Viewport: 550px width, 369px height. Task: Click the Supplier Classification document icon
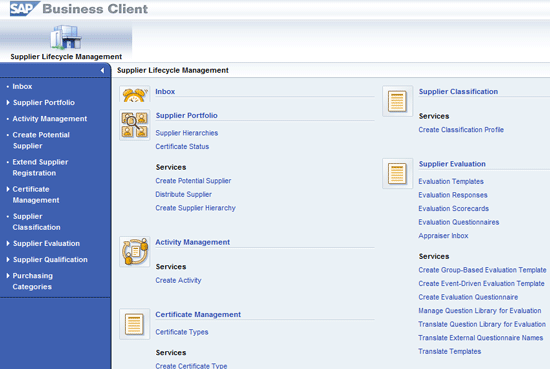tap(397, 101)
